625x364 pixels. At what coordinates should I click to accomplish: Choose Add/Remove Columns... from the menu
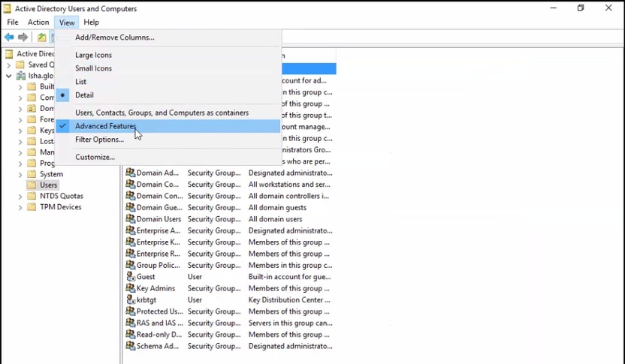168,38
